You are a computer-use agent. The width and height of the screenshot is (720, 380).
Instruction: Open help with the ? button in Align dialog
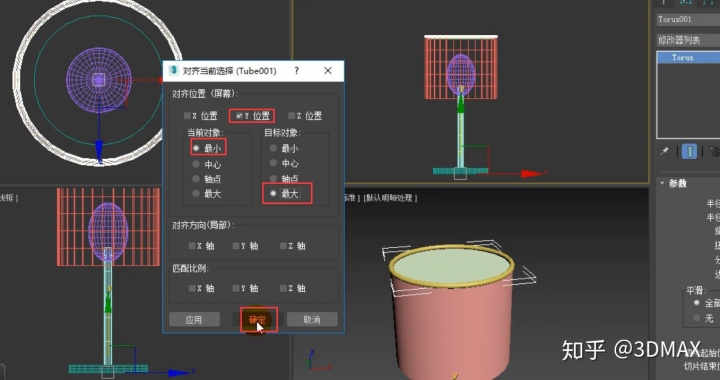pos(297,71)
